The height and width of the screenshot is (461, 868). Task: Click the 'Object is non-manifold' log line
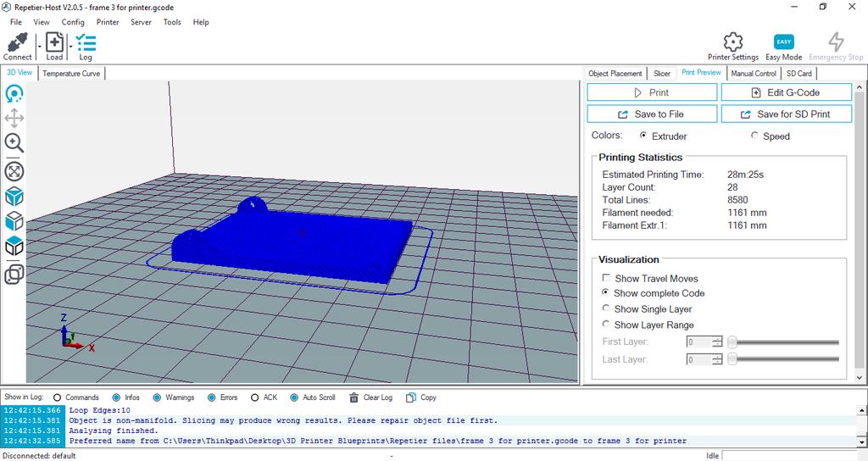click(x=283, y=420)
